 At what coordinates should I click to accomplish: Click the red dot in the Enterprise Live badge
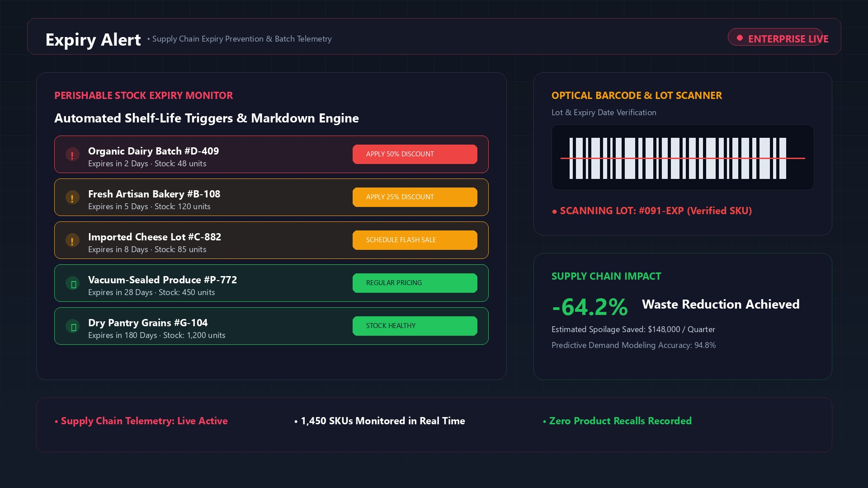pyautogui.click(x=740, y=38)
